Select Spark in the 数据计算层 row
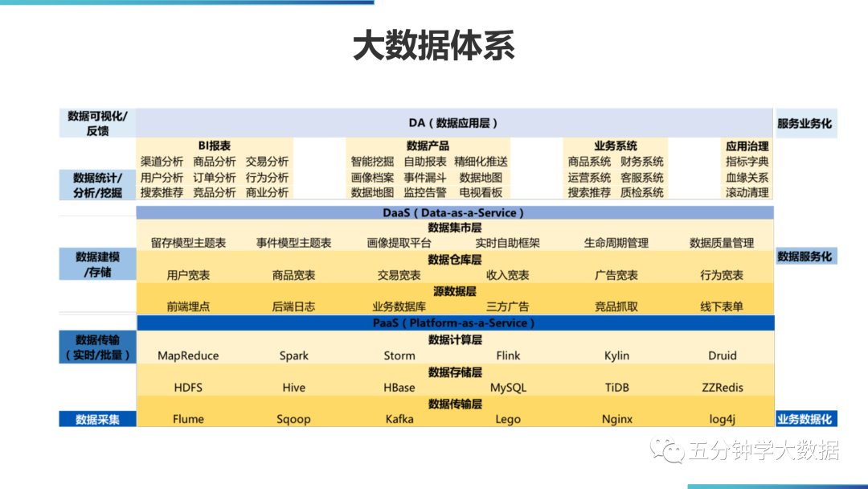 tap(293, 355)
